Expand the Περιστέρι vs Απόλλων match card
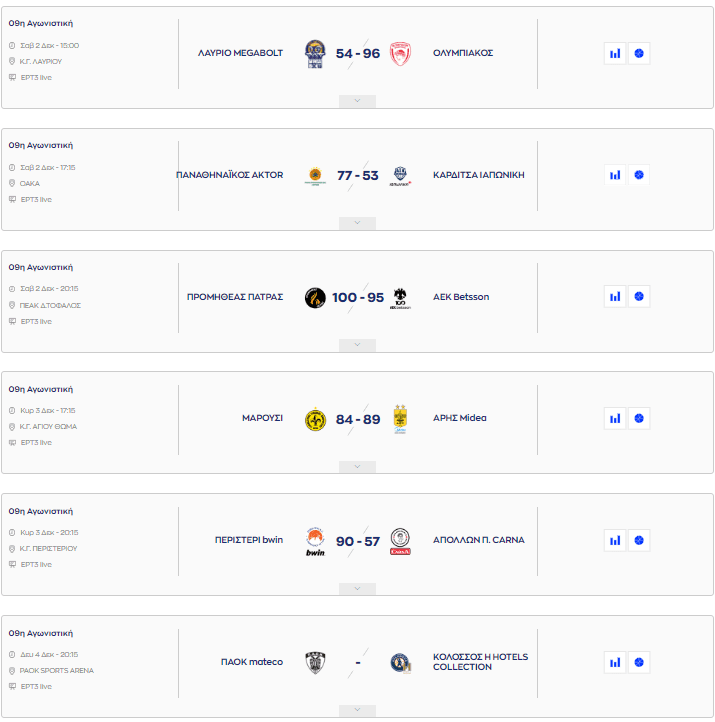This screenshot has width=715, height=722. pyautogui.click(x=357, y=588)
